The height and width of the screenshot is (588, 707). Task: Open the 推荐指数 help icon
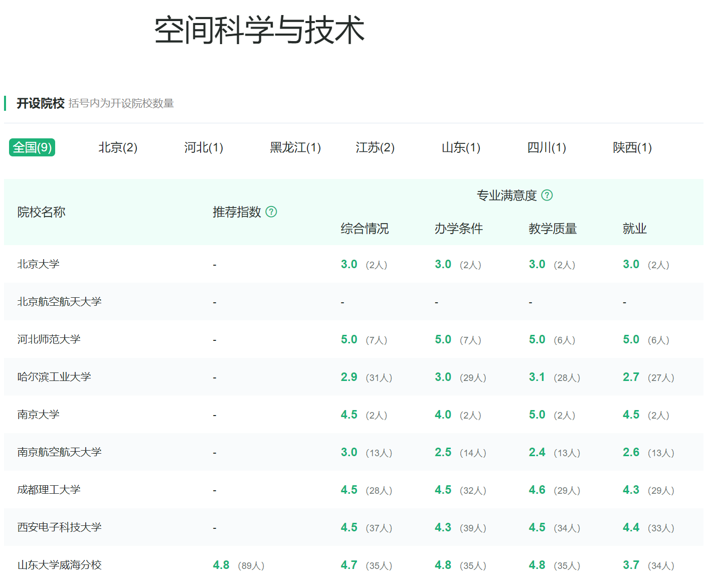[x=272, y=212]
